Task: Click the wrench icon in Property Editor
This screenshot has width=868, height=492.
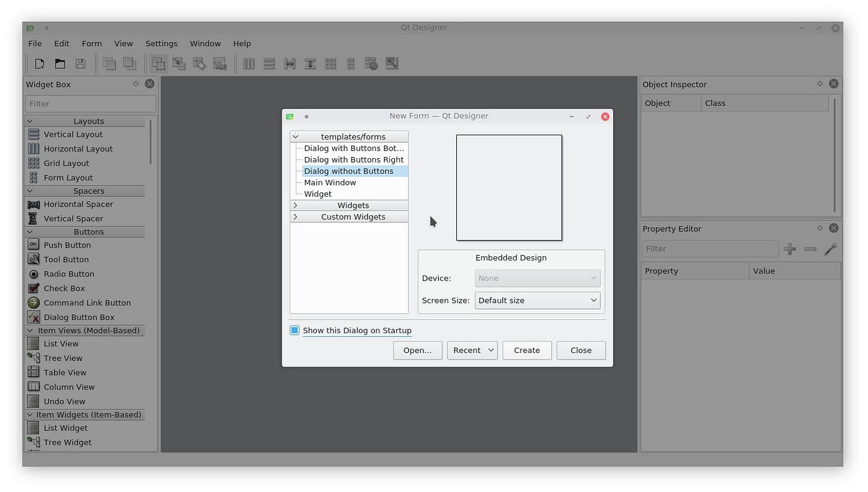Action: 830,249
